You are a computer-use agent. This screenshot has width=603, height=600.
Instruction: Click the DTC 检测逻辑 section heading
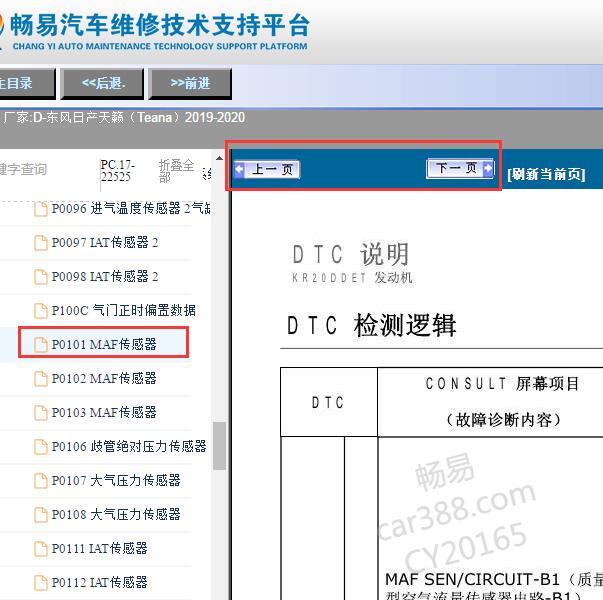[x=371, y=325]
